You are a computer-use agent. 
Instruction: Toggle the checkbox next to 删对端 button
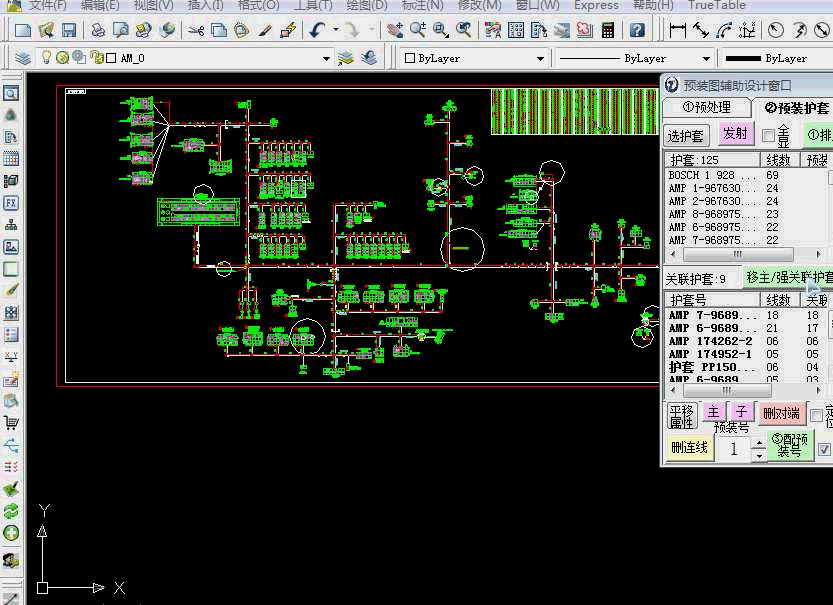[816, 414]
